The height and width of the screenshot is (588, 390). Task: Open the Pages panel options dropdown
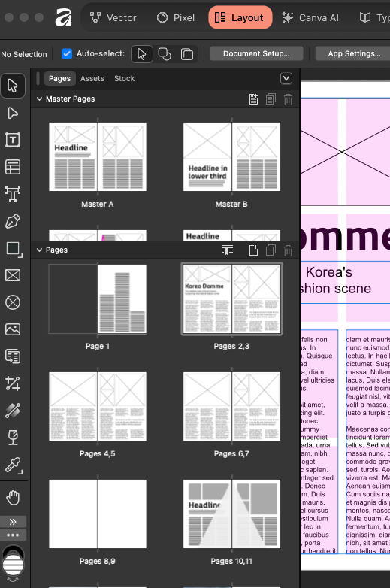click(286, 78)
